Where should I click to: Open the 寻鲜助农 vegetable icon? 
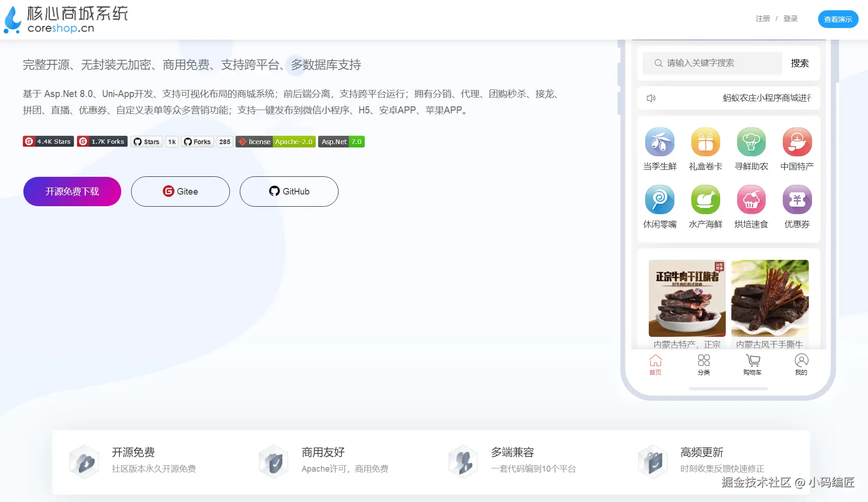click(751, 142)
